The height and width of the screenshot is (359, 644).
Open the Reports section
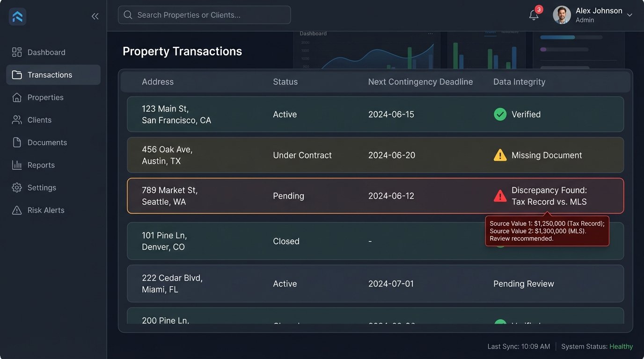[x=41, y=165]
